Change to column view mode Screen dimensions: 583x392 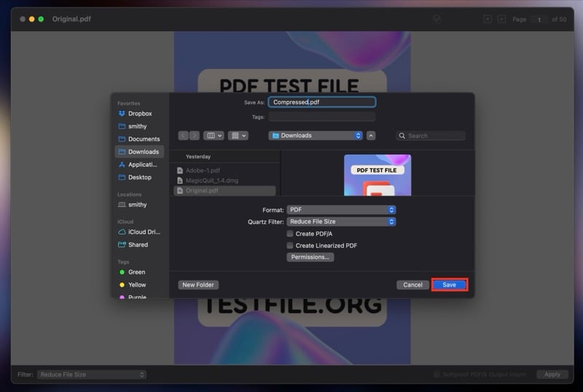click(x=214, y=136)
